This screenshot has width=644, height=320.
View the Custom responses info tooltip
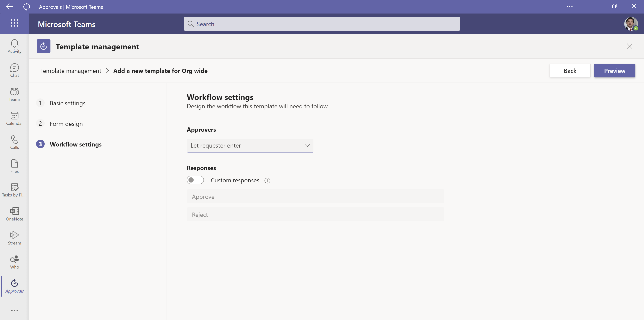coord(267,180)
